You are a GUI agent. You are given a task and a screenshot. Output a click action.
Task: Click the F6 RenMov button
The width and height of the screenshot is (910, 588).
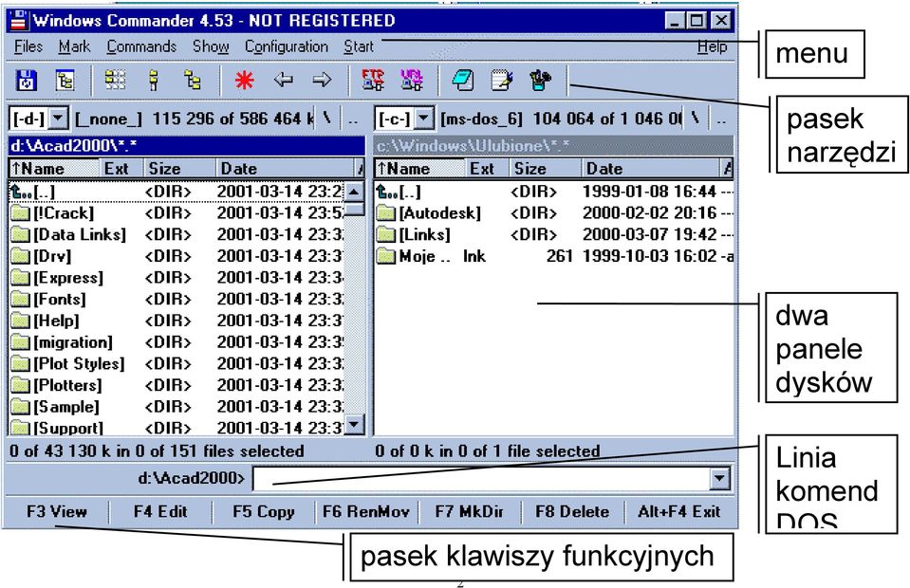tap(366, 511)
